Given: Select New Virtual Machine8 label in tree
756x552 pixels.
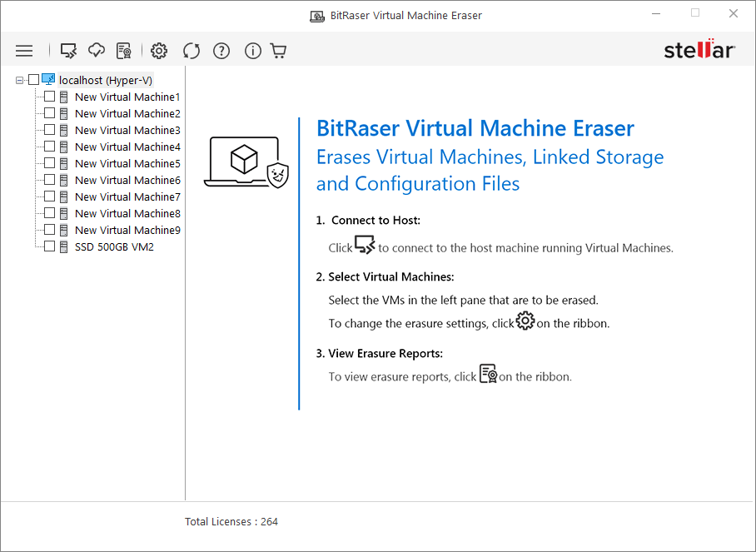Looking at the screenshot, I should pos(127,214).
